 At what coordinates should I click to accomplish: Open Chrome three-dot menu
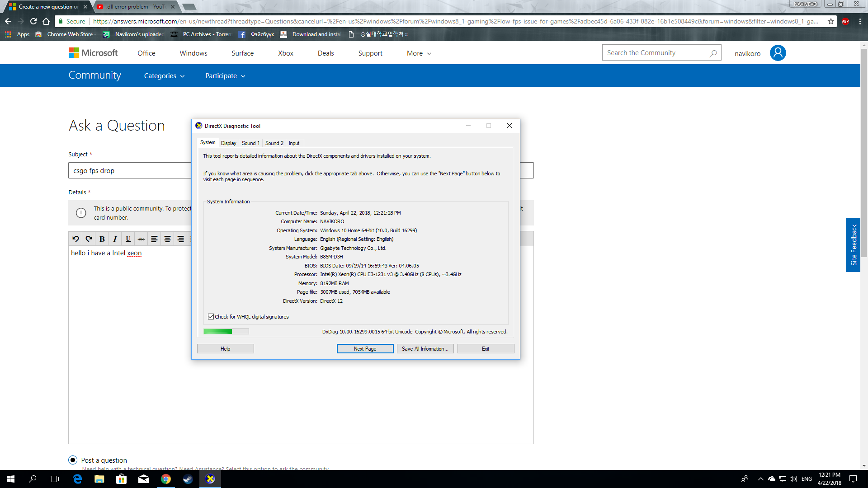[x=860, y=21]
